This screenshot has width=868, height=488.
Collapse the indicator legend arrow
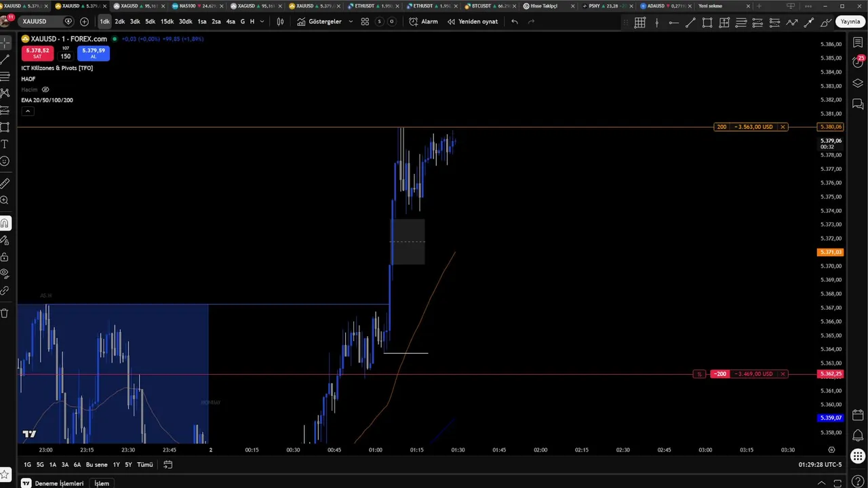click(27, 110)
